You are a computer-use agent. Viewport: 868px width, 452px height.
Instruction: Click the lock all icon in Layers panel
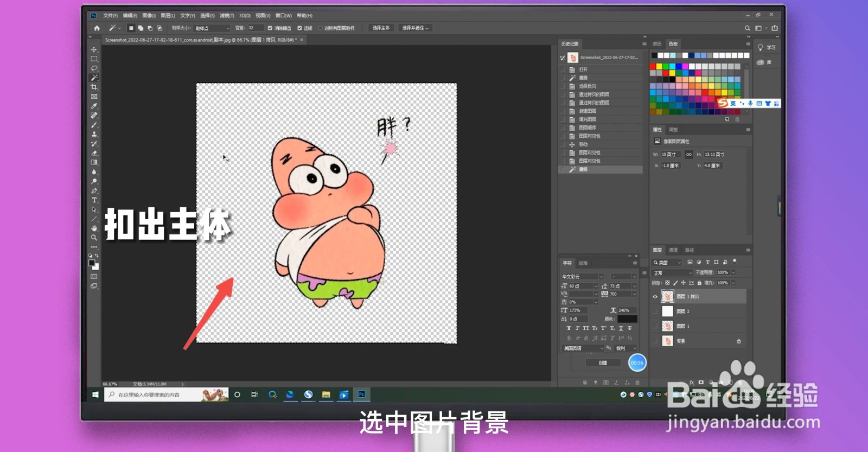pyautogui.click(x=699, y=283)
